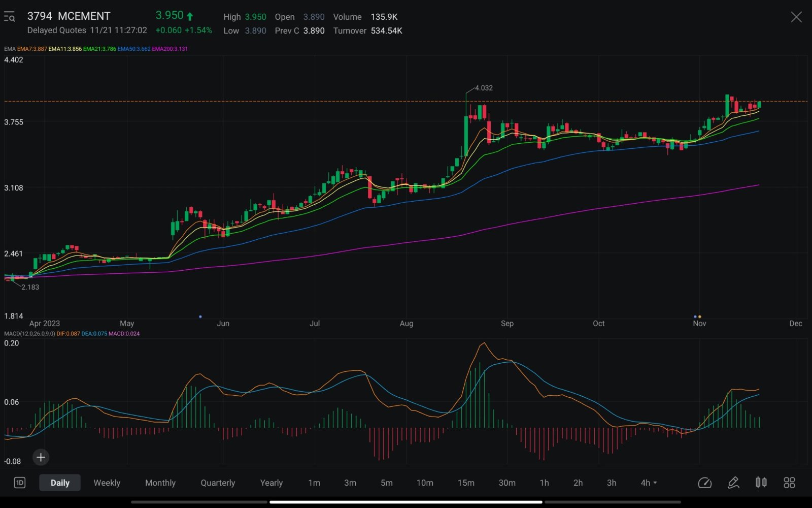812x508 pixels.
Task: Select the 30m interval
Action: click(507, 483)
